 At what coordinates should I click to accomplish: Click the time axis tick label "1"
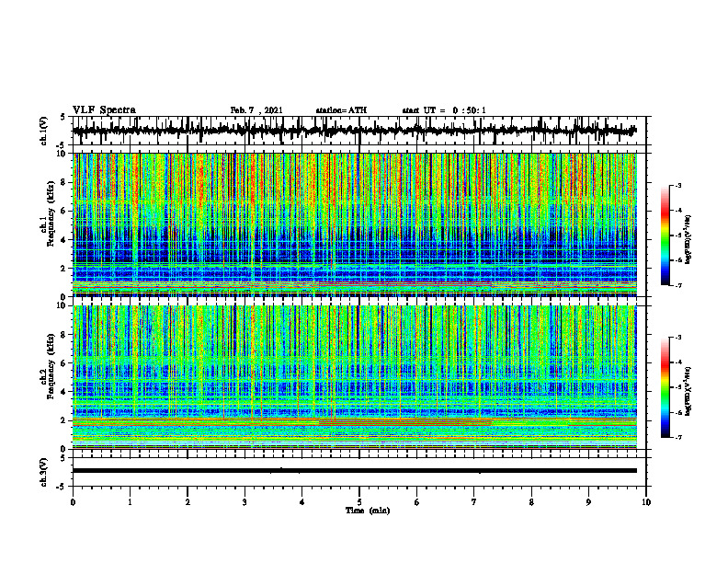[x=130, y=502]
